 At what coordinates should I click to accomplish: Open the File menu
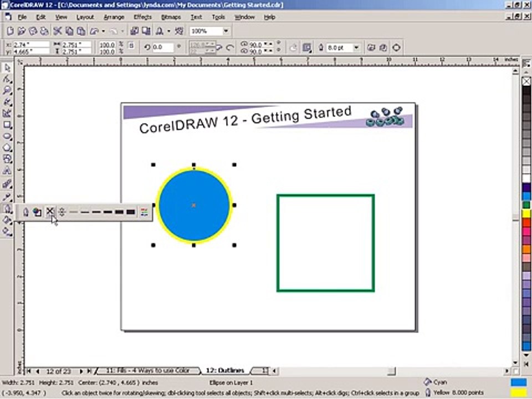point(22,17)
